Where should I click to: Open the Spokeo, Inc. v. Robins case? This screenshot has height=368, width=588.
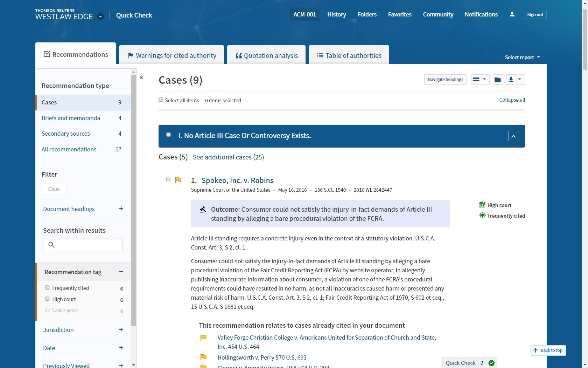[x=237, y=180]
